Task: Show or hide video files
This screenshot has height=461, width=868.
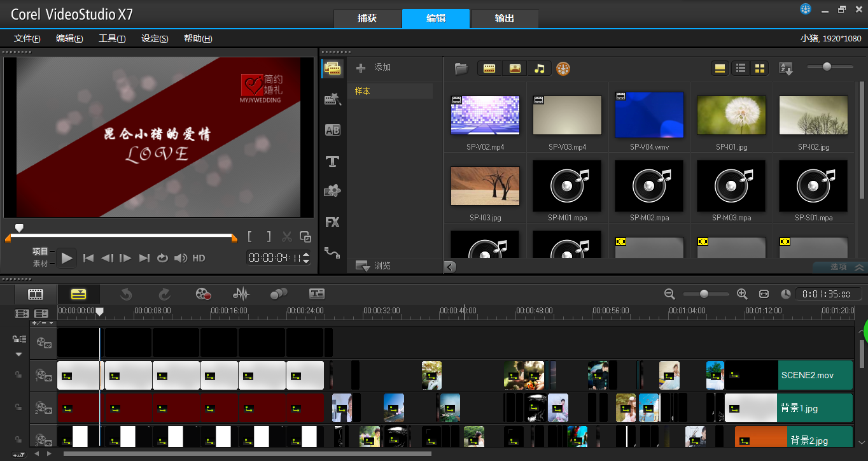Action: point(489,68)
